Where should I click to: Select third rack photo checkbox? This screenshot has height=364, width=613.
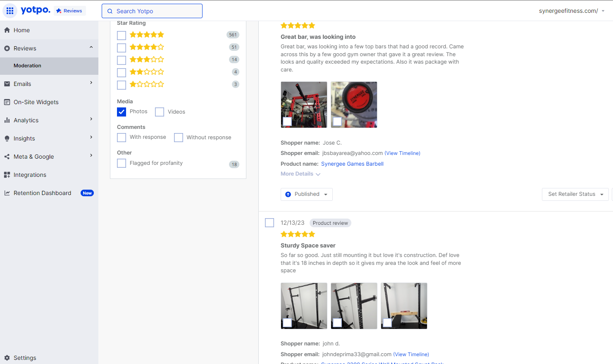tap(387, 323)
